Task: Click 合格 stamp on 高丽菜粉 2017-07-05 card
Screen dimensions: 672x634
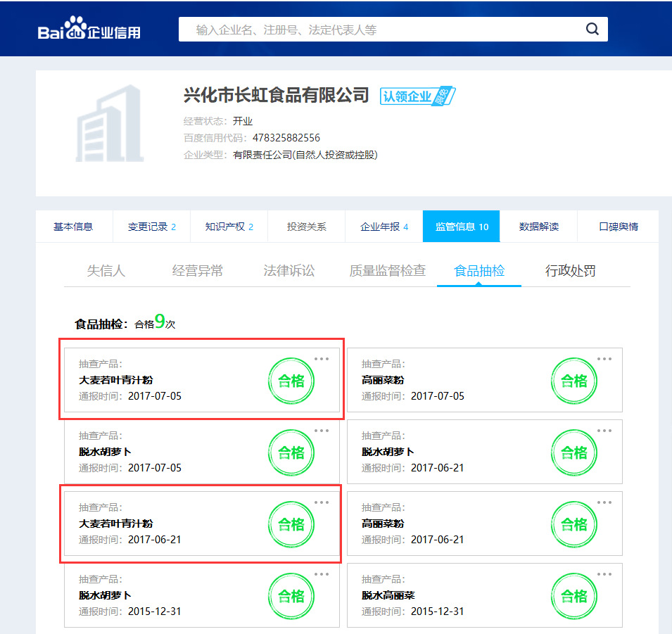Action: pos(574,381)
